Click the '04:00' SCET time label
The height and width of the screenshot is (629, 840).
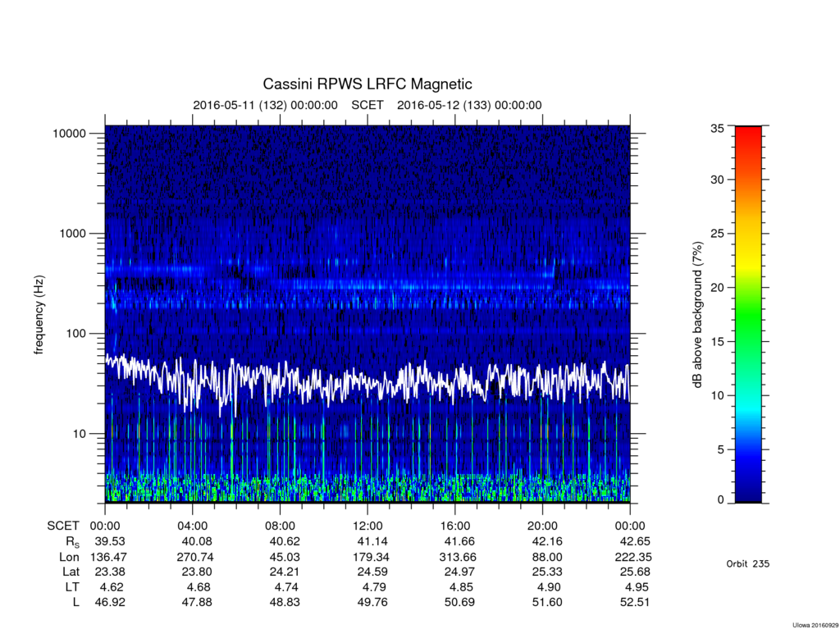[x=192, y=526]
